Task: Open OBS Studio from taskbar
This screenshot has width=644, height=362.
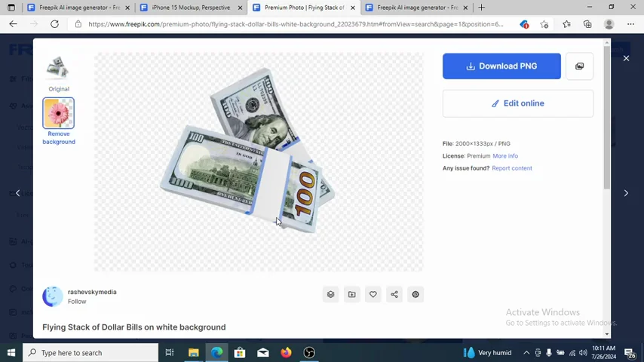Action: coord(309,352)
